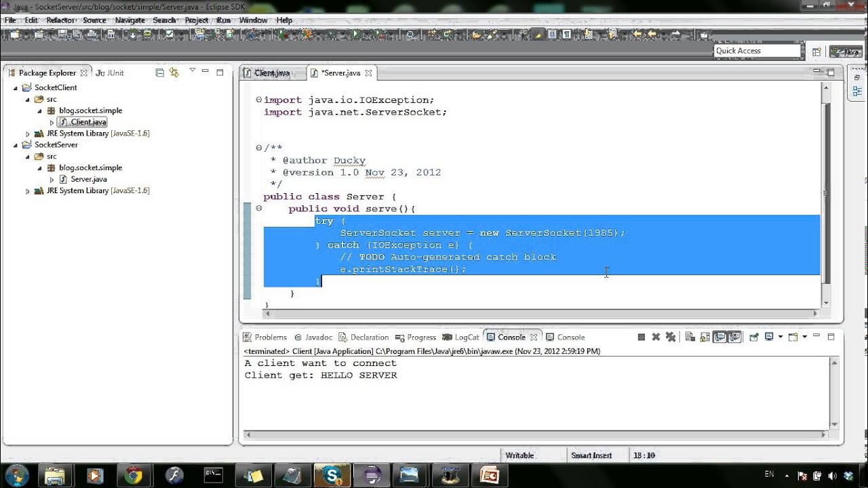Open the Refactor menu
The image size is (868, 488).
(60, 20)
